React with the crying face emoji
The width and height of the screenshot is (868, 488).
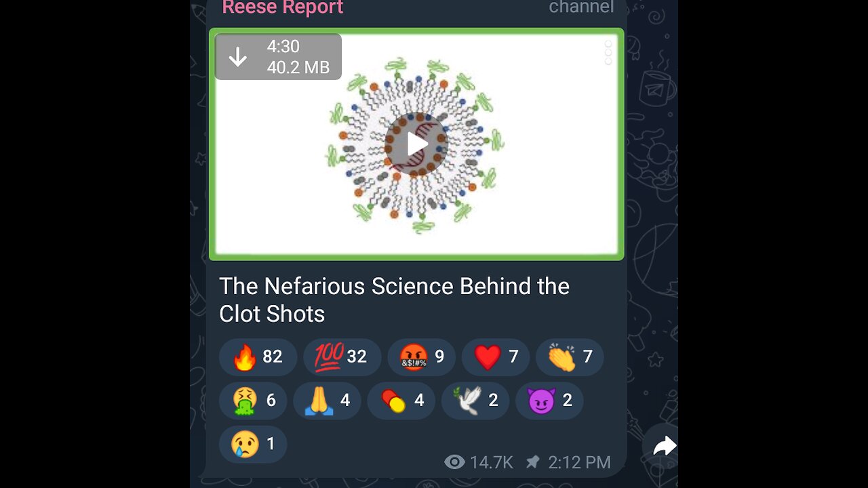[253, 444]
